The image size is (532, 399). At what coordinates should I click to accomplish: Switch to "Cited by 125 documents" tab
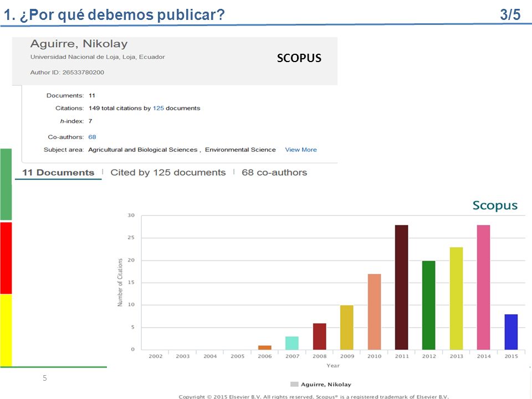pos(168,172)
